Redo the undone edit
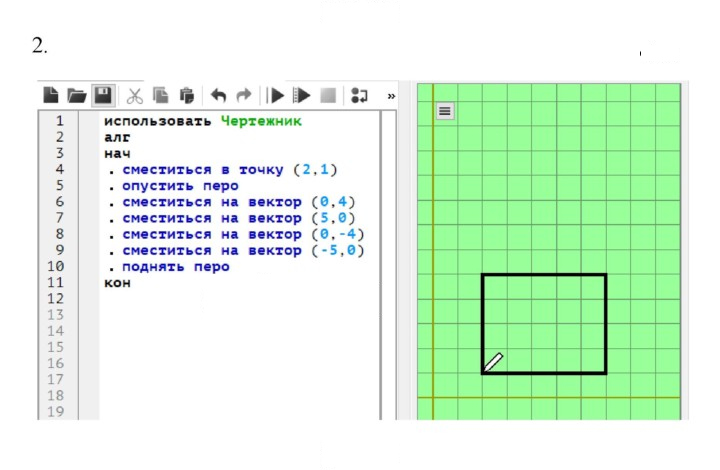The image size is (720, 470). pyautogui.click(x=244, y=95)
